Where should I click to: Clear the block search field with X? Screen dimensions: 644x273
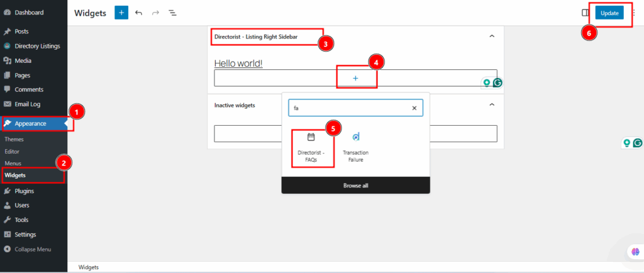414,108
